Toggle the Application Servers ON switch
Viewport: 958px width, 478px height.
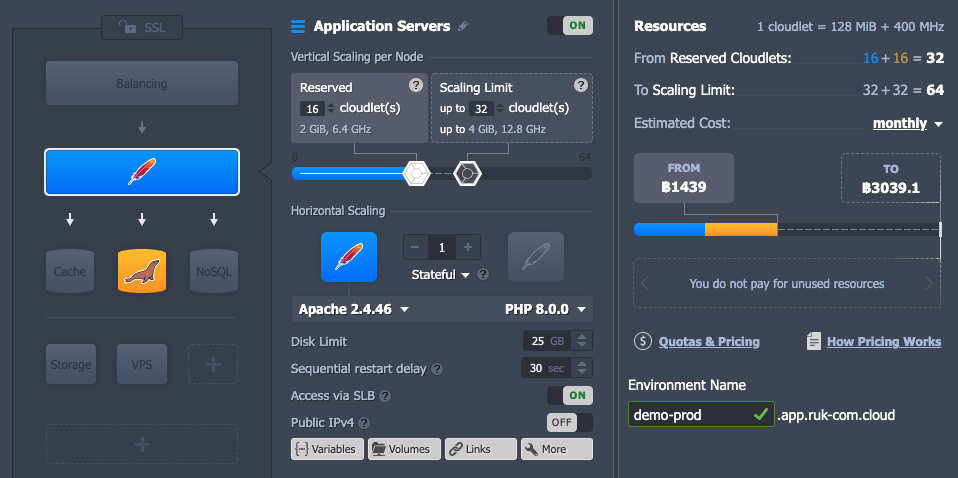pyautogui.click(x=570, y=26)
